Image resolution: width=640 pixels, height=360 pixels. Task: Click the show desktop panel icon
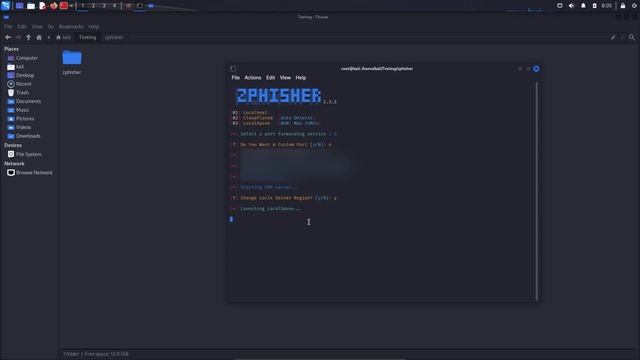point(19,6)
